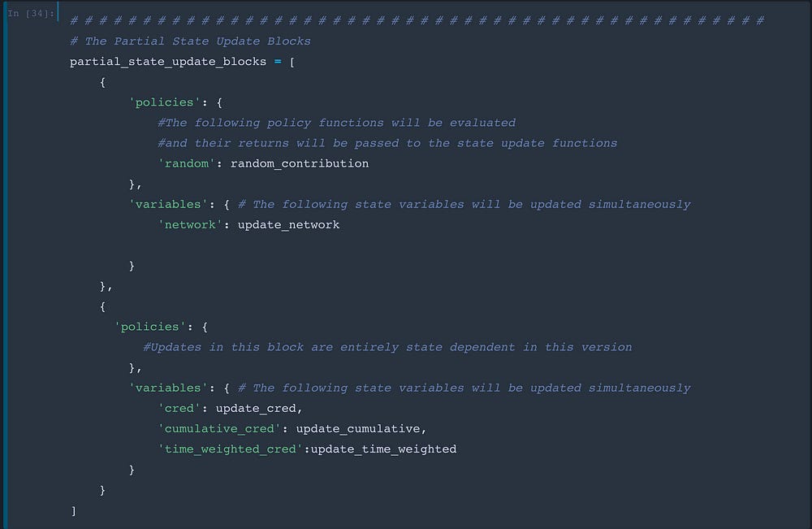The image size is (812, 529).
Task: Click the closing square bracket of the list
Action: click(74, 511)
